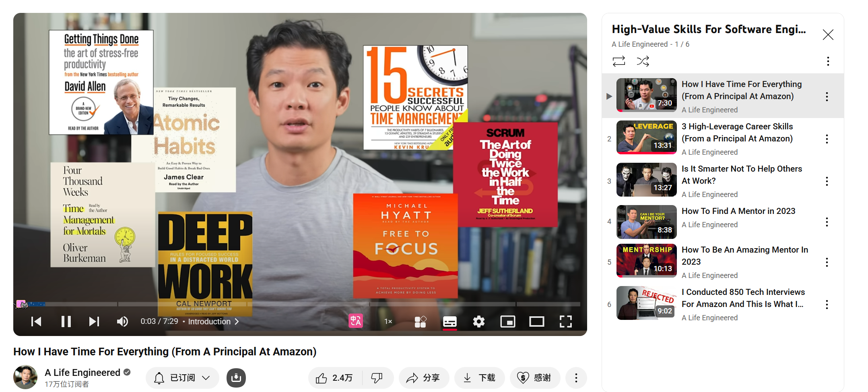
Task: Click the video title below the player
Action: (x=165, y=352)
